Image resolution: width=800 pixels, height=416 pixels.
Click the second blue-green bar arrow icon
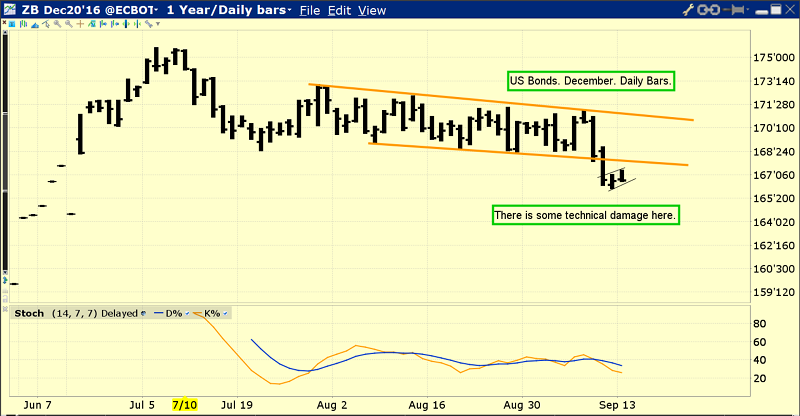114,24
